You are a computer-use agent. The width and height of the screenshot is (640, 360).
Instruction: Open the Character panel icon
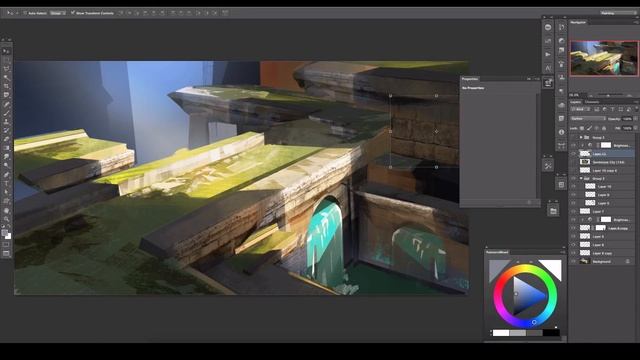548,68
